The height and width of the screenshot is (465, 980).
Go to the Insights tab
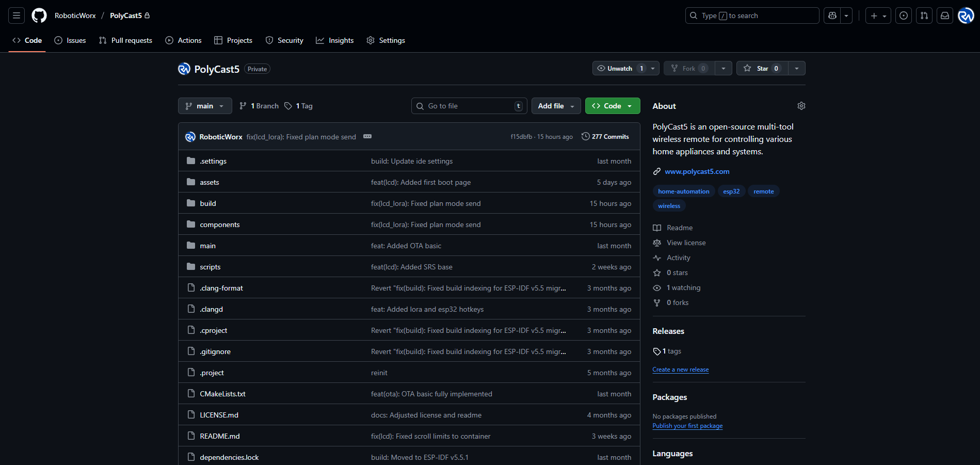(335, 40)
